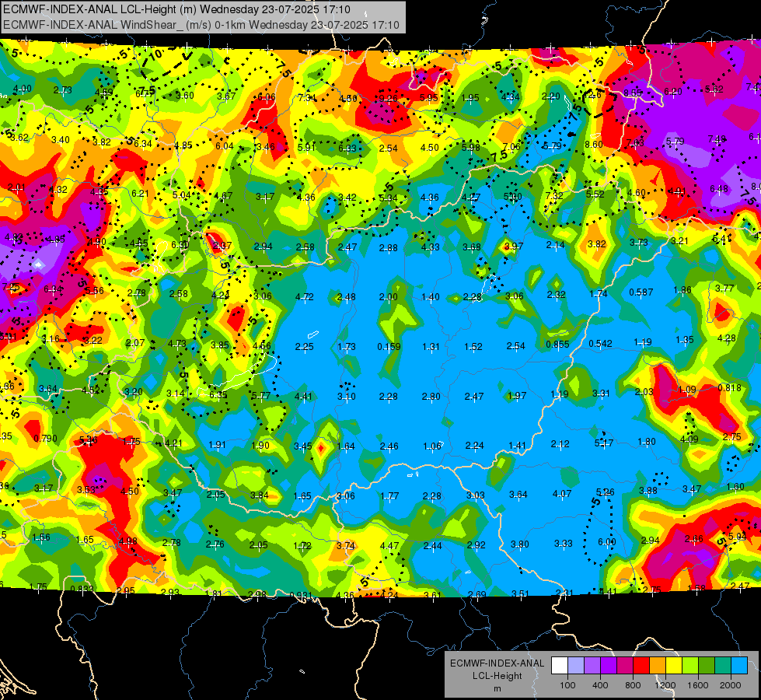Select the lime green legend swatch
Screen dimensions: 761x700
(x=690, y=666)
